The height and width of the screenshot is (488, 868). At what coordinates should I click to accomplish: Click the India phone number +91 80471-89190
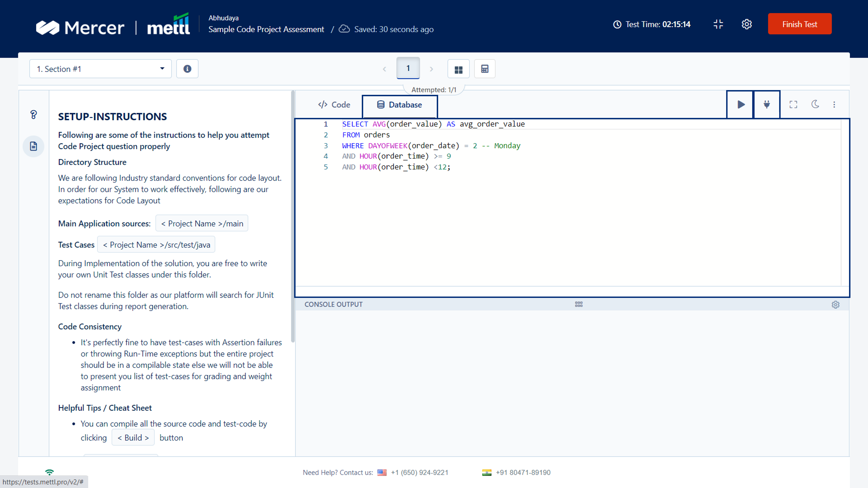point(523,472)
